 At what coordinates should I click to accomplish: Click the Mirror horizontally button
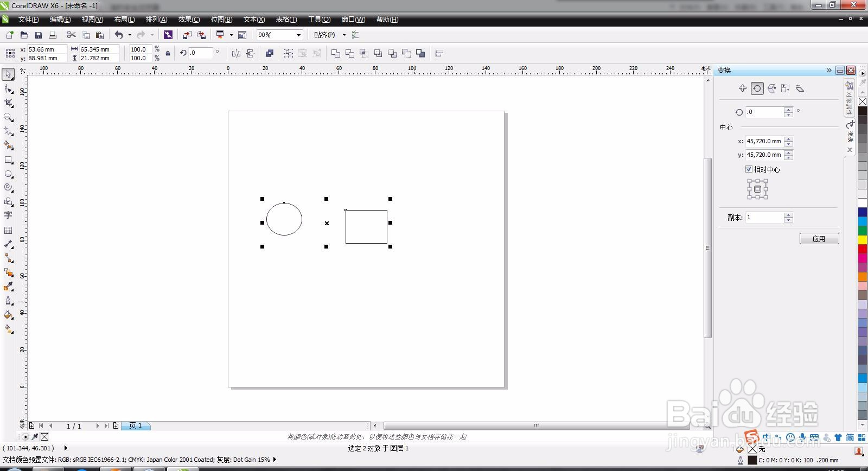tap(236, 53)
